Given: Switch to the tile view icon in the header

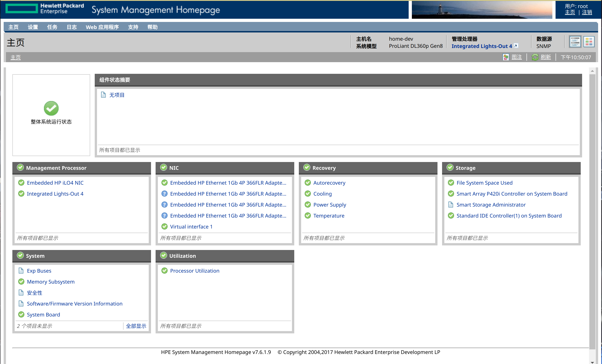Looking at the screenshot, I should tap(589, 42).
